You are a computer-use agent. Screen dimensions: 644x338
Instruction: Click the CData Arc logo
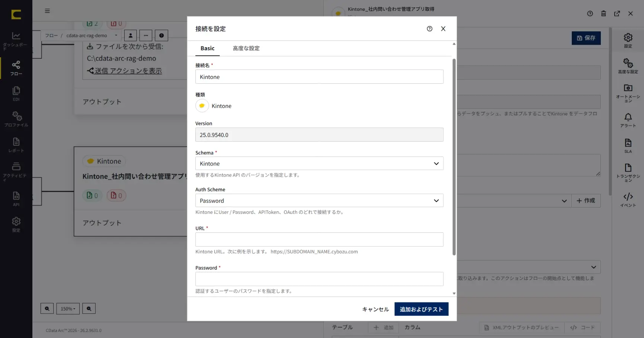pyautogui.click(x=16, y=15)
